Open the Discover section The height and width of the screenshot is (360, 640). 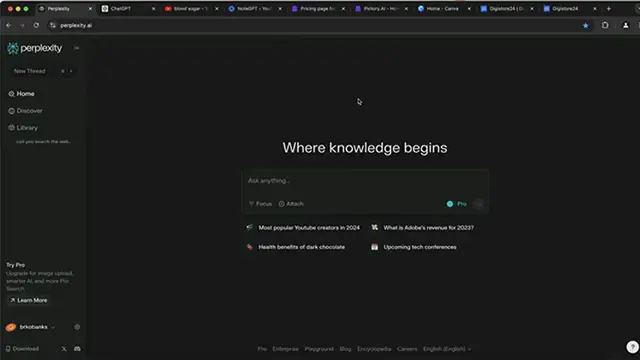coord(25,111)
